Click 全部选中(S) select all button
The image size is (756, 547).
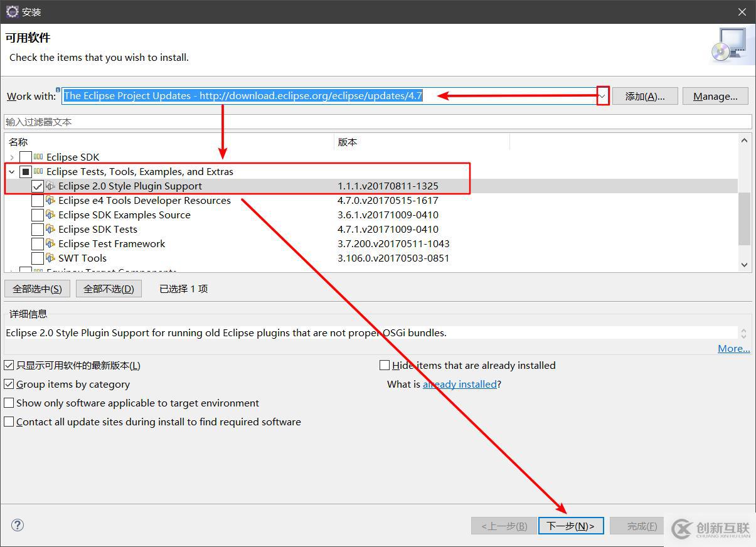pyautogui.click(x=37, y=289)
